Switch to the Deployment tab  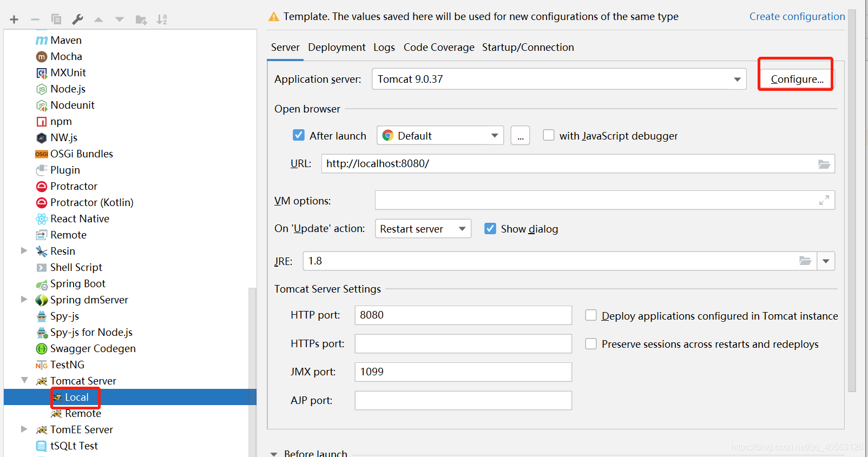tap(337, 47)
